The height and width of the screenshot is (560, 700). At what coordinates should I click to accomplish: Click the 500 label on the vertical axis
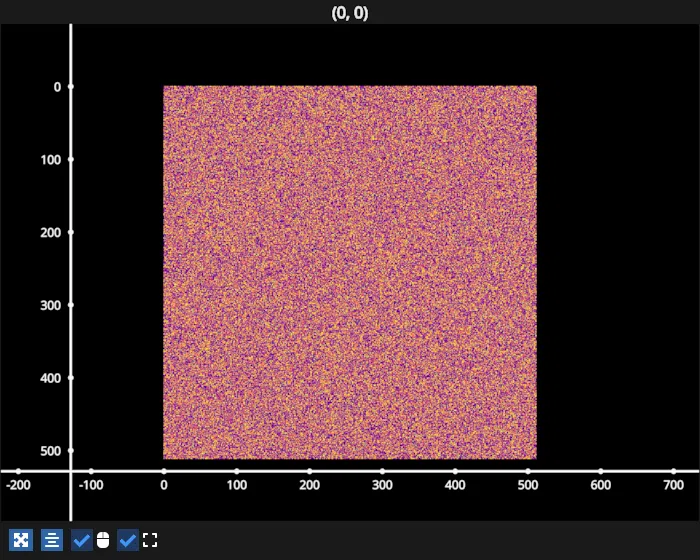point(50,451)
